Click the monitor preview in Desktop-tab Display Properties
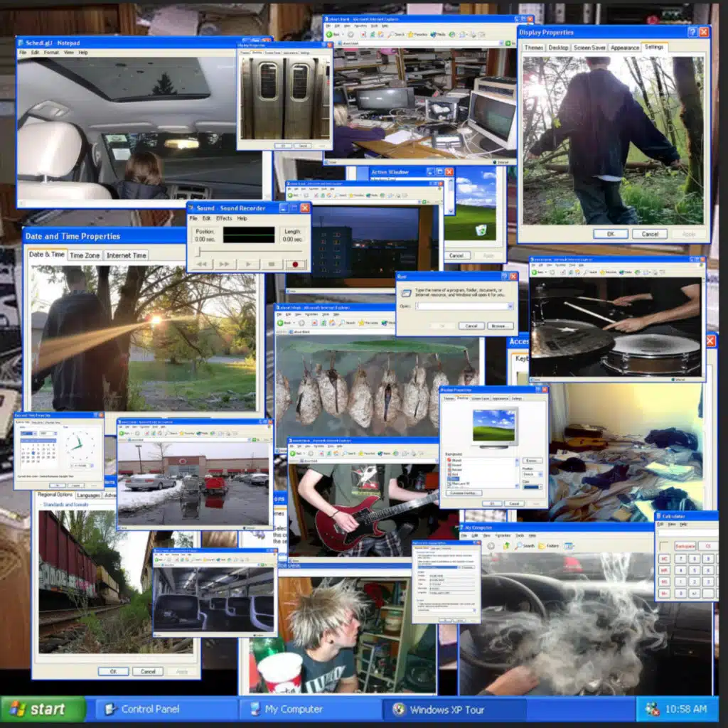Image resolution: width=728 pixels, height=728 pixels. [494, 427]
